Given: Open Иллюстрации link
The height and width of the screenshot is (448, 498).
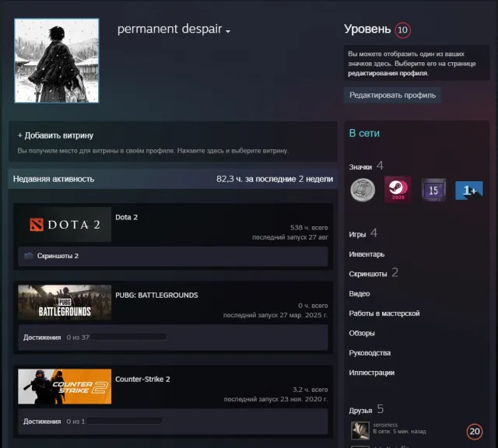Looking at the screenshot, I should (x=372, y=373).
